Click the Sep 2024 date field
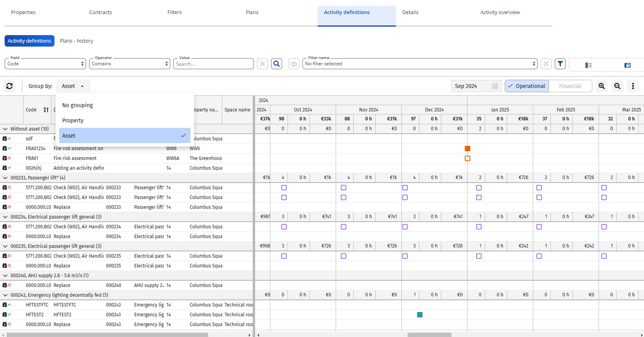The width and height of the screenshot is (644, 337). [x=477, y=86]
